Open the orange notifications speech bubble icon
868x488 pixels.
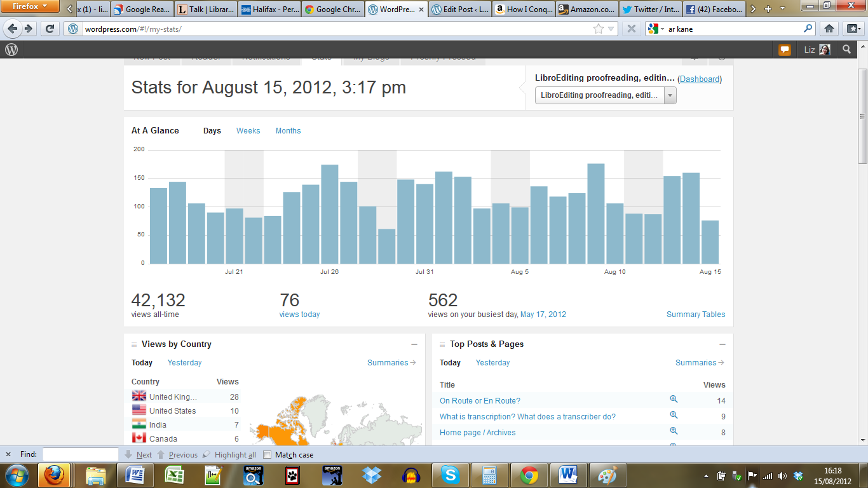coord(785,50)
